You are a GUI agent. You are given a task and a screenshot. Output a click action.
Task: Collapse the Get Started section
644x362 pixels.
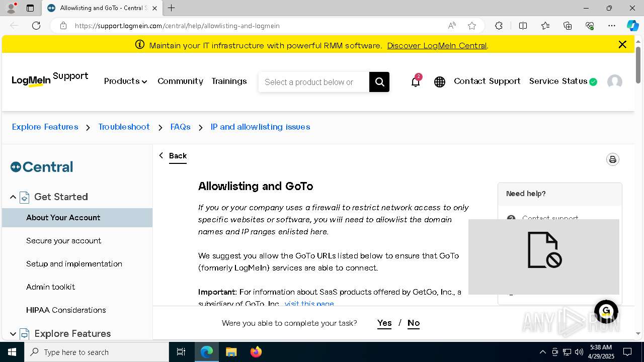tap(13, 197)
